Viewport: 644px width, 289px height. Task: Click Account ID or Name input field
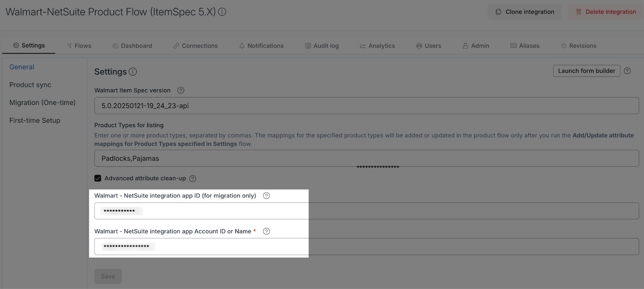point(366,246)
